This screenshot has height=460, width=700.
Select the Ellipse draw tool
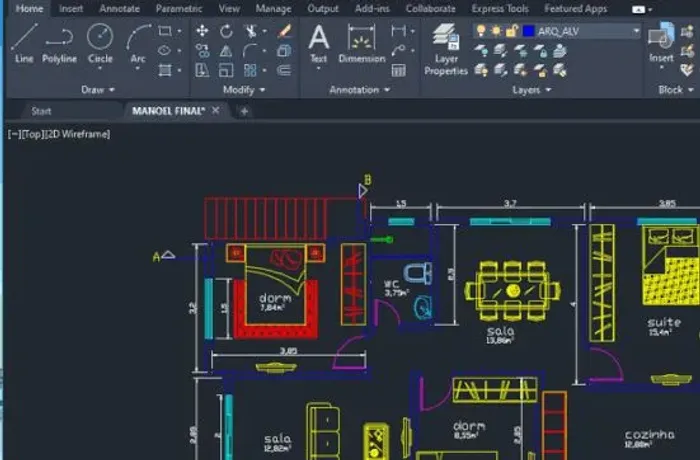click(165, 50)
